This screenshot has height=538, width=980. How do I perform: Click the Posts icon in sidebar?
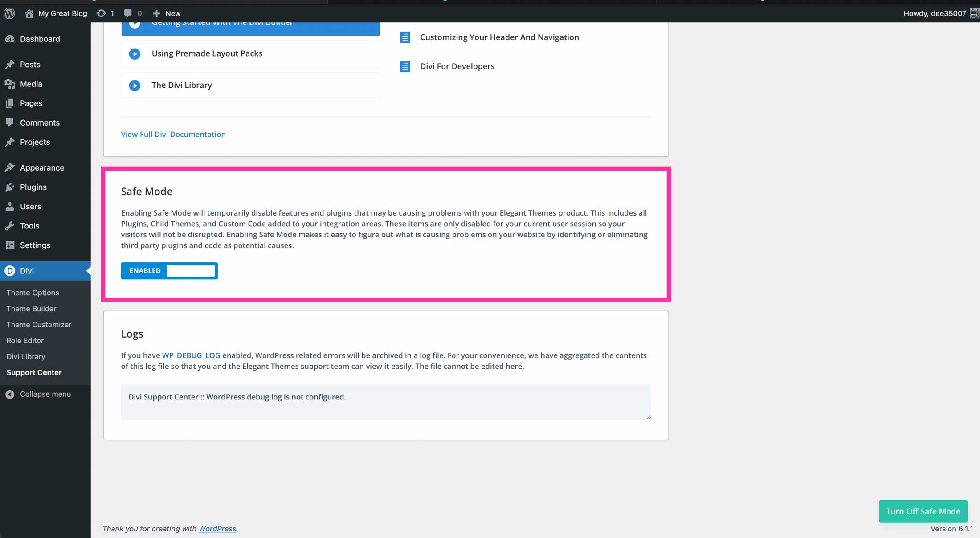(x=9, y=64)
